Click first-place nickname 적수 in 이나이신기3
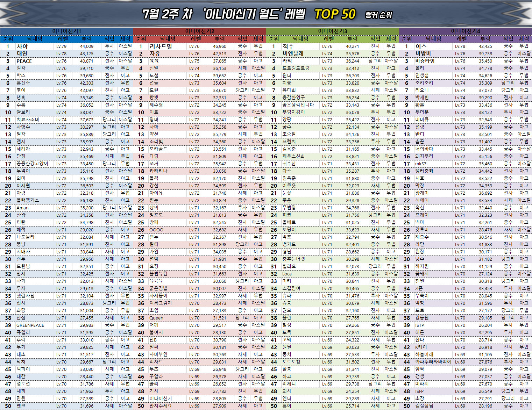The image size is (532, 410). (288, 46)
